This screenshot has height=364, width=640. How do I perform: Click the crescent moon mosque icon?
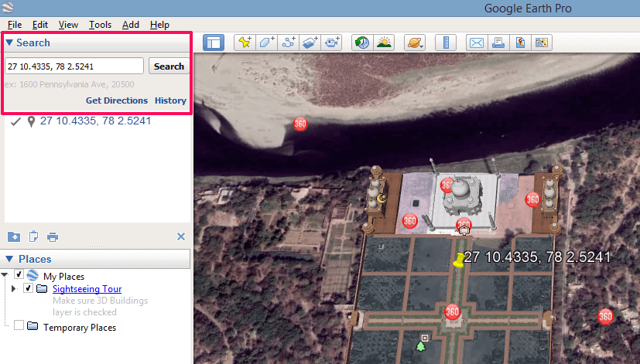pos(382,199)
